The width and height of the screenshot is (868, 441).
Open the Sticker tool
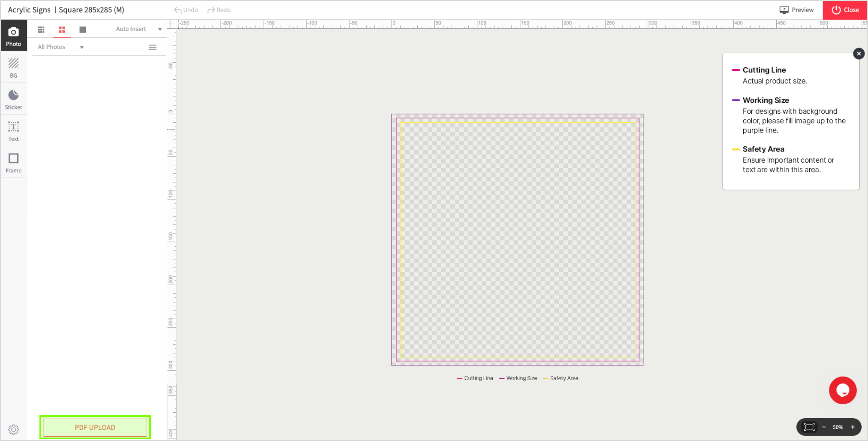tap(14, 99)
